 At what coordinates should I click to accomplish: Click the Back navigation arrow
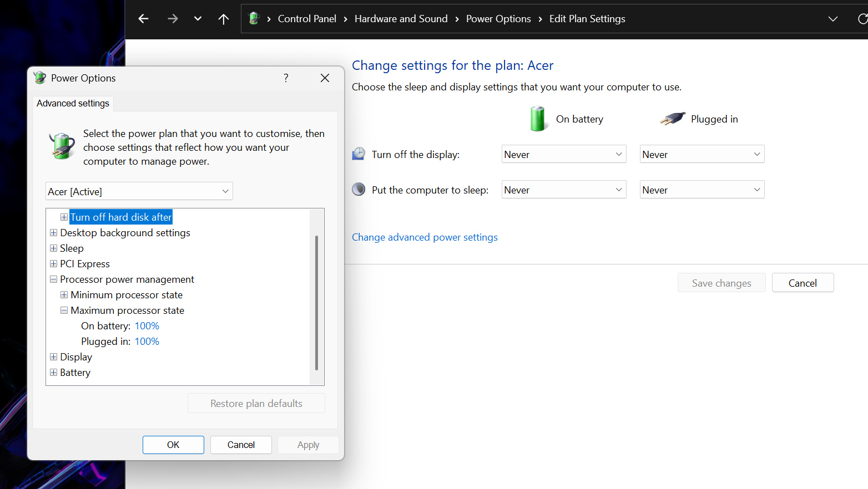[143, 19]
